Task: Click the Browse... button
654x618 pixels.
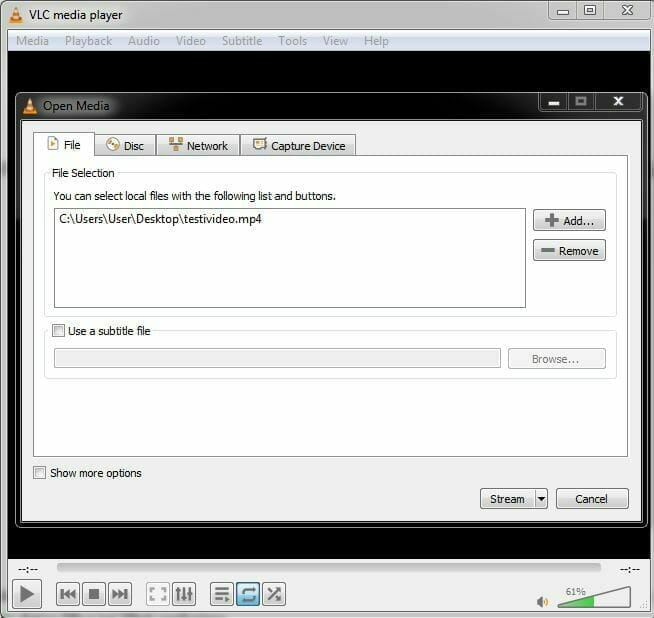Action: [557, 359]
